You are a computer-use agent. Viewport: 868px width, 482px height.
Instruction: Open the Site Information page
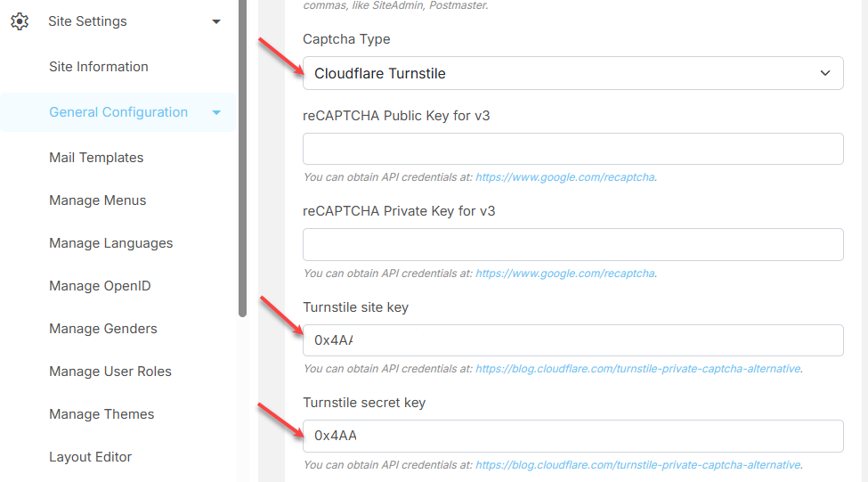[99, 67]
